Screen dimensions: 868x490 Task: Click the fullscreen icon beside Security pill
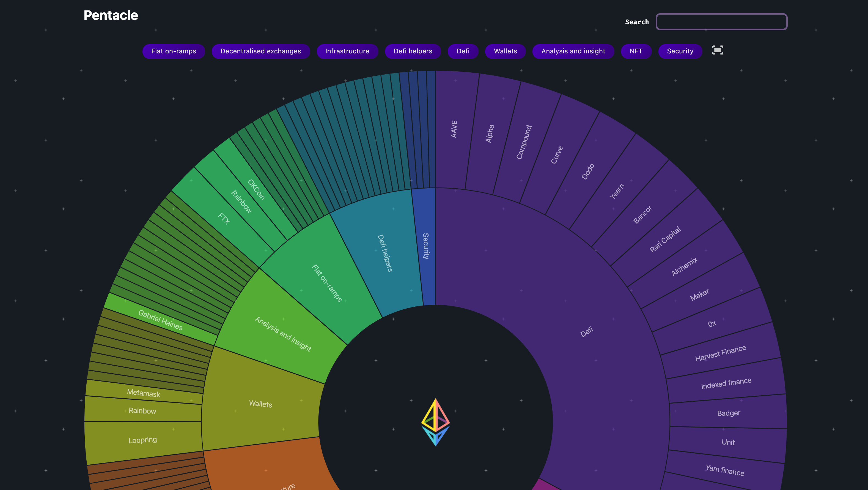click(717, 51)
